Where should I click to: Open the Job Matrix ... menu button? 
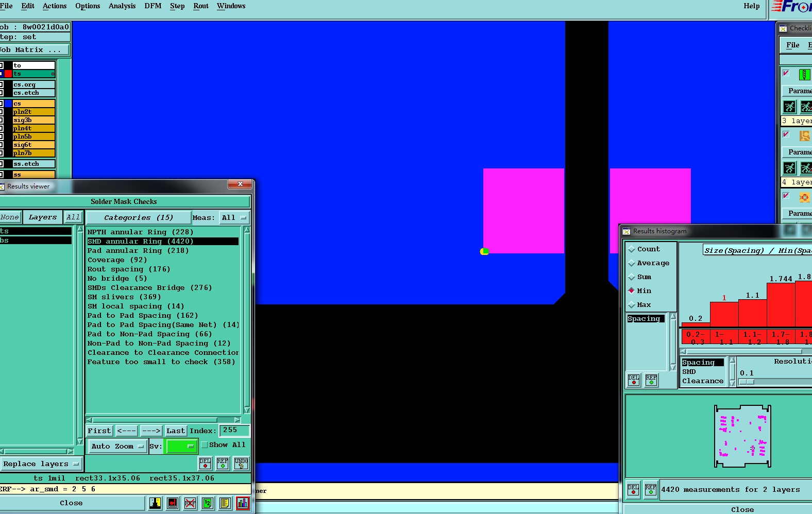pos(35,50)
